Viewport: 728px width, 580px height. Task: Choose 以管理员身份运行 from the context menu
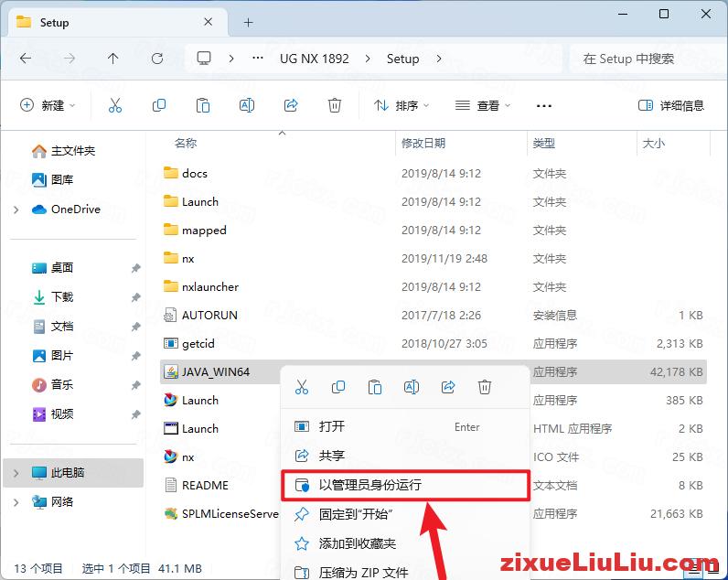(x=405, y=485)
